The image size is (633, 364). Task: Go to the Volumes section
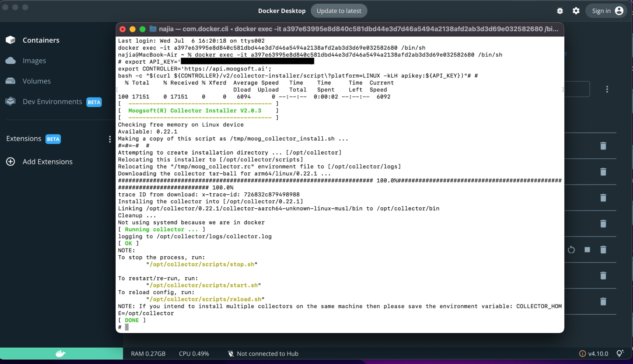36,81
